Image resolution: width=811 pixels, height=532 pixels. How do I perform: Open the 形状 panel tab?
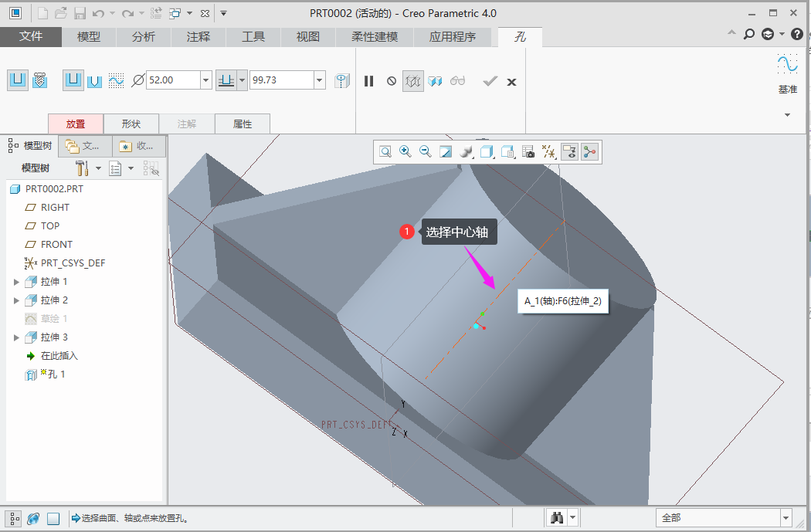[x=131, y=124]
